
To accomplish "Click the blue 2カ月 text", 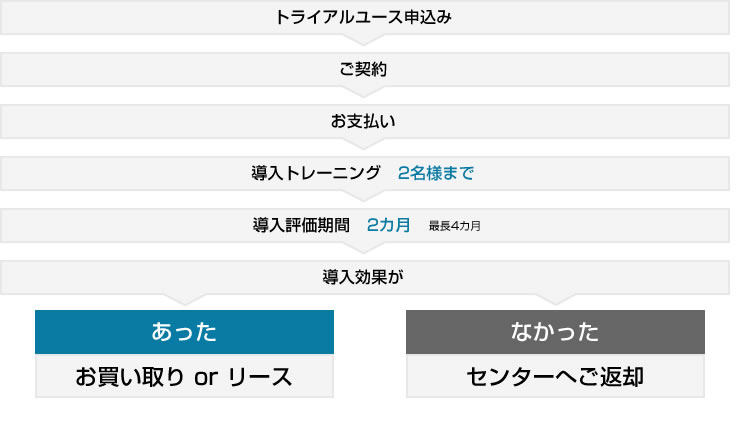I will tap(388, 225).
